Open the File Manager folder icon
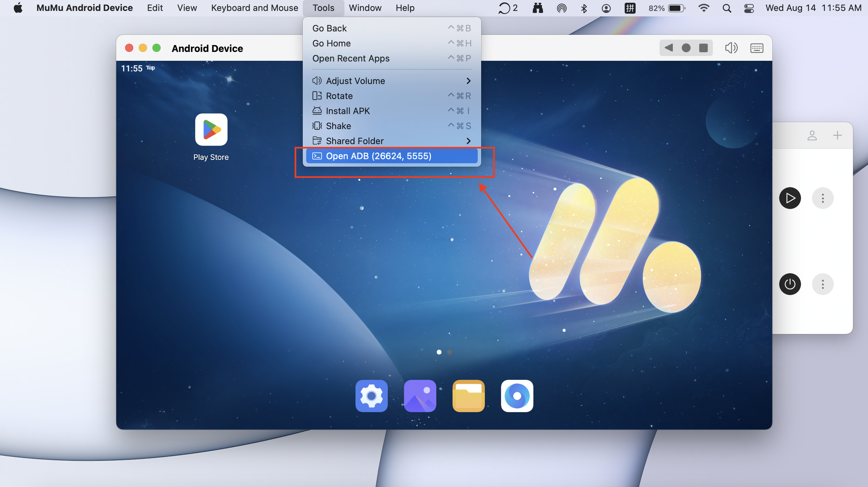 (469, 396)
